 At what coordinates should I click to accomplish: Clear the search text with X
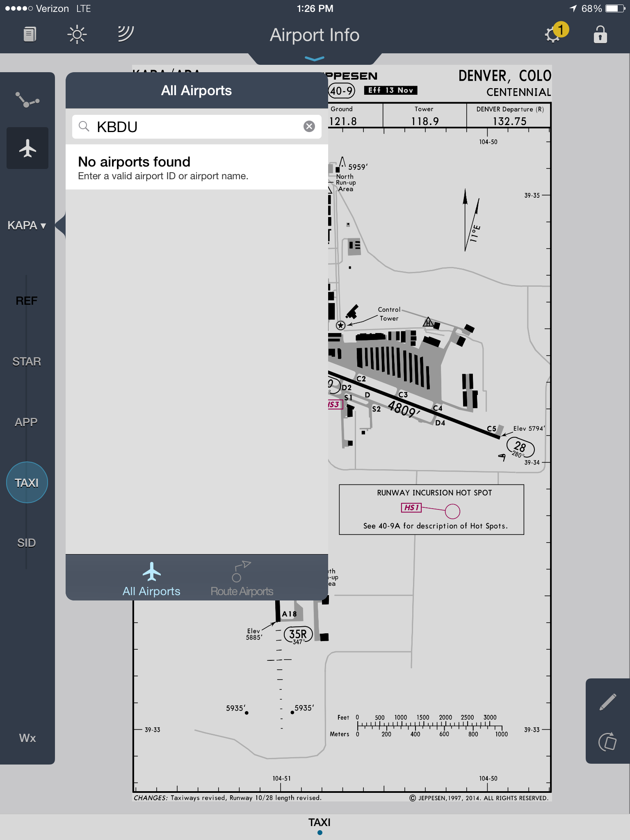pos(309,126)
